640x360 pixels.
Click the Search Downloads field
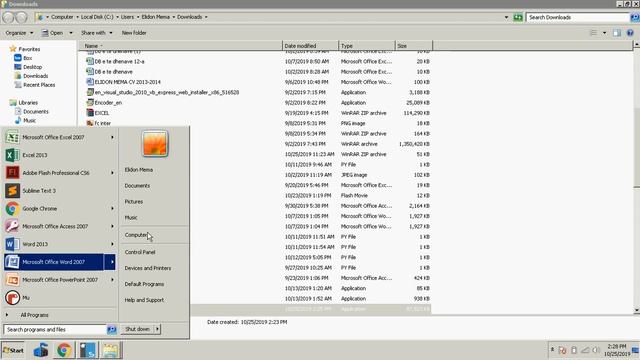(x=578, y=17)
